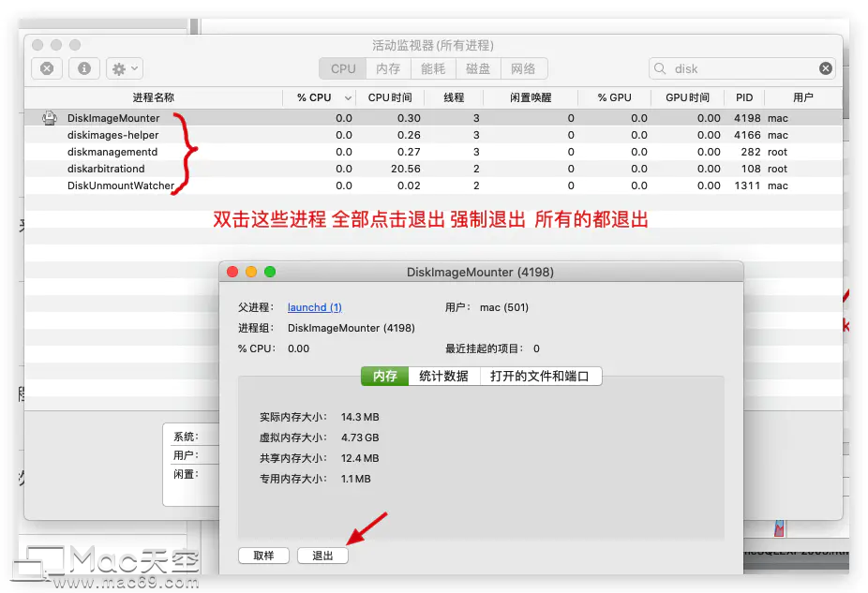Switch to the 能耗 tab
Image resolution: width=868 pixels, height=593 pixels.
click(x=433, y=68)
